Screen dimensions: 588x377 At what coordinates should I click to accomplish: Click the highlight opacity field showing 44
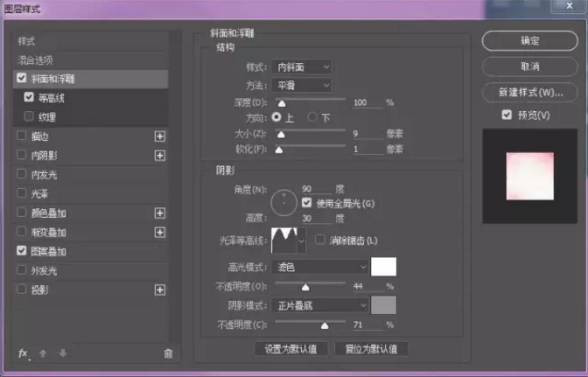[x=368, y=286]
